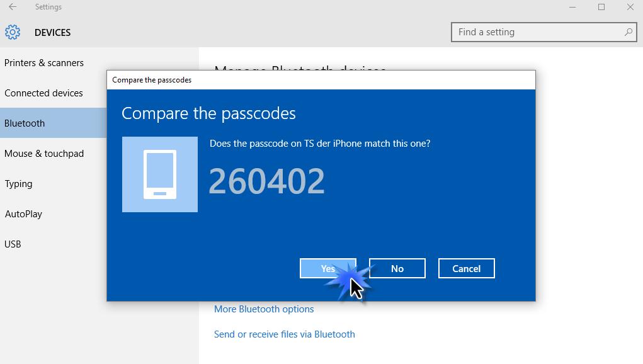Cancel the passcode comparison dialog
Viewport: 643px width, 364px height.
click(466, 268)
